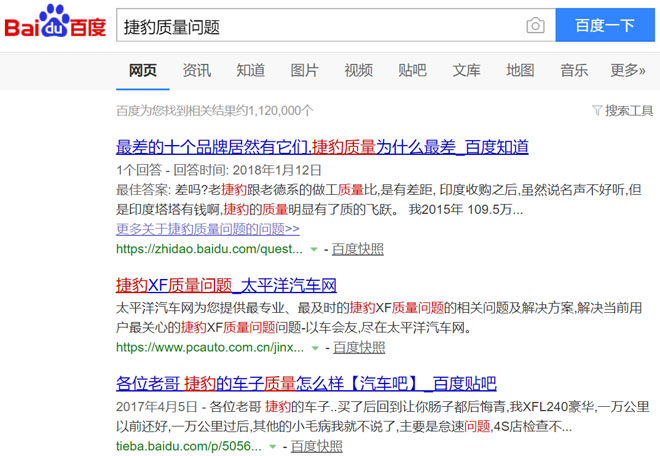The height and width of the screenshot is (456, 660).
Task: Click 更多关于捷豹质量问题的问题>> link
Action: tap(208, 229)
